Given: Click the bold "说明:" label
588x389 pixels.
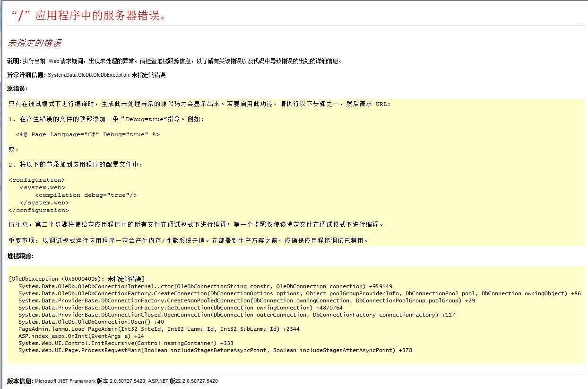Looking at the screenshot, I should point(14,61).
